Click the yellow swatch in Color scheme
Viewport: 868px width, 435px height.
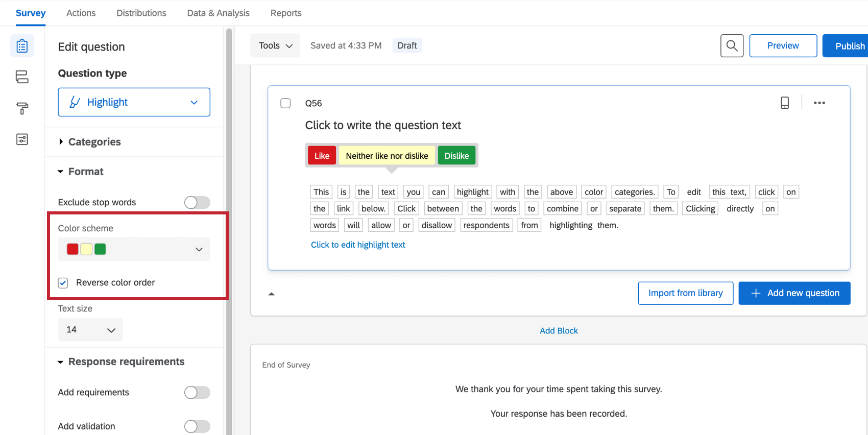pyautogui.click(x=86, y=249)
